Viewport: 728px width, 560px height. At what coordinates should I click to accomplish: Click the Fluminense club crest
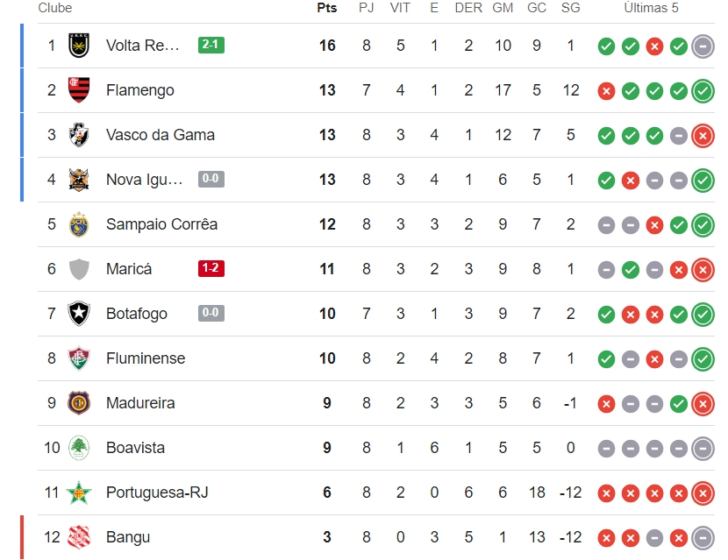click(x=79, y=358)
